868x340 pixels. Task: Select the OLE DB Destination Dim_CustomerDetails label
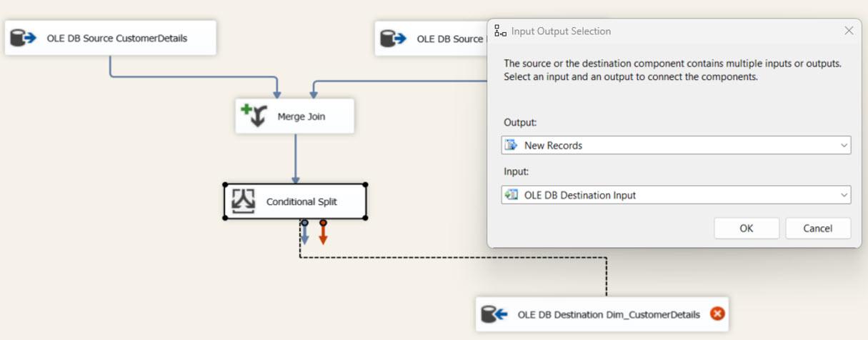(x=609, y=314)
